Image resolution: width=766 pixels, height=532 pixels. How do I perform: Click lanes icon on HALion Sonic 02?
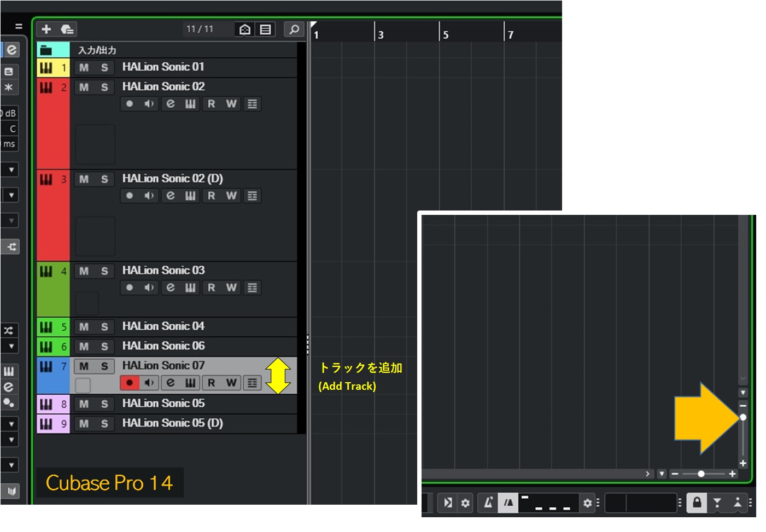(252, 104)
